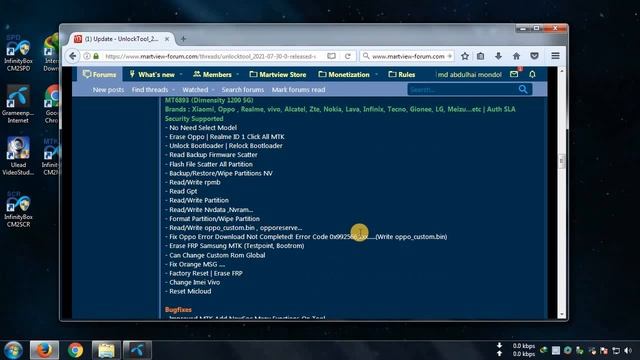Click the scrollbar down arrow
This screenshot has height=360, width=640.
pyautogui.click(x=562, y=314)
